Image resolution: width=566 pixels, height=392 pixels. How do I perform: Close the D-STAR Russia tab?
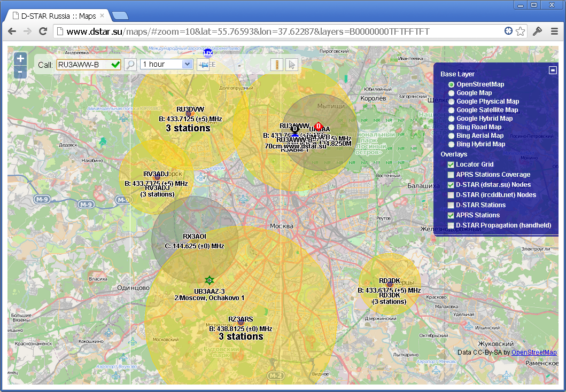pos(102,15)
